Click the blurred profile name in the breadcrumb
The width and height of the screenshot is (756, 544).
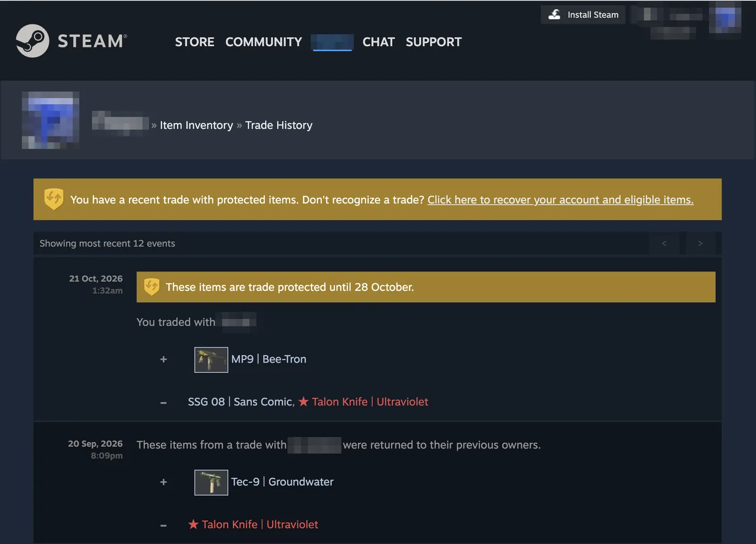pos(120,124)
